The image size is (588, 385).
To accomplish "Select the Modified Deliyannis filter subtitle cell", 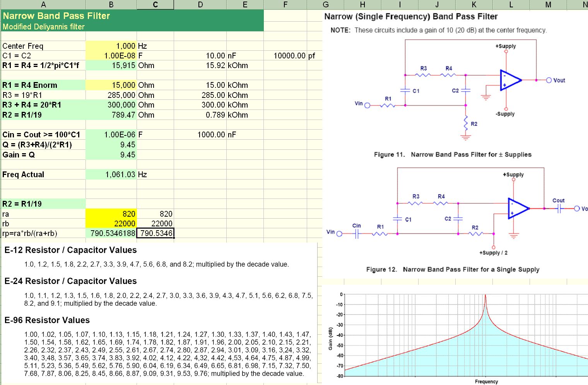I will (x=44, y=27).
